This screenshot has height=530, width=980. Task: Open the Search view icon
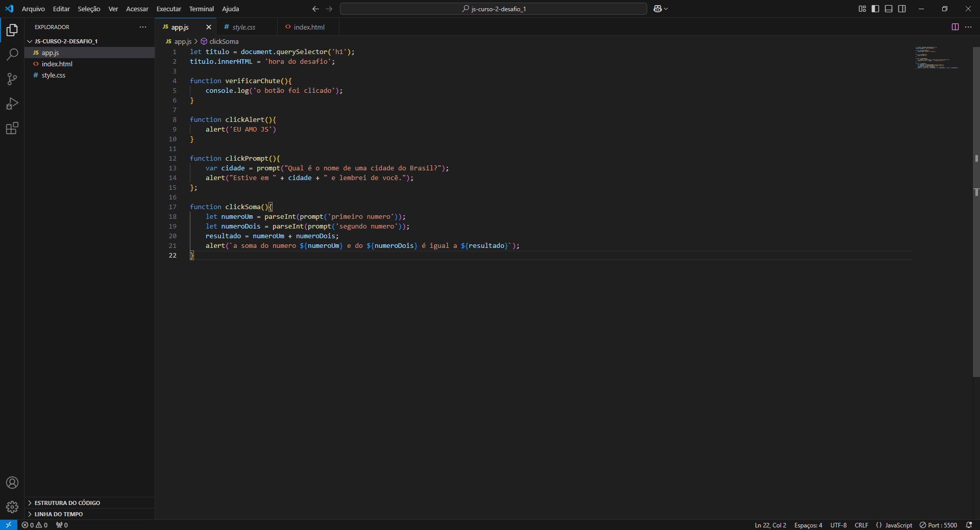12,54
